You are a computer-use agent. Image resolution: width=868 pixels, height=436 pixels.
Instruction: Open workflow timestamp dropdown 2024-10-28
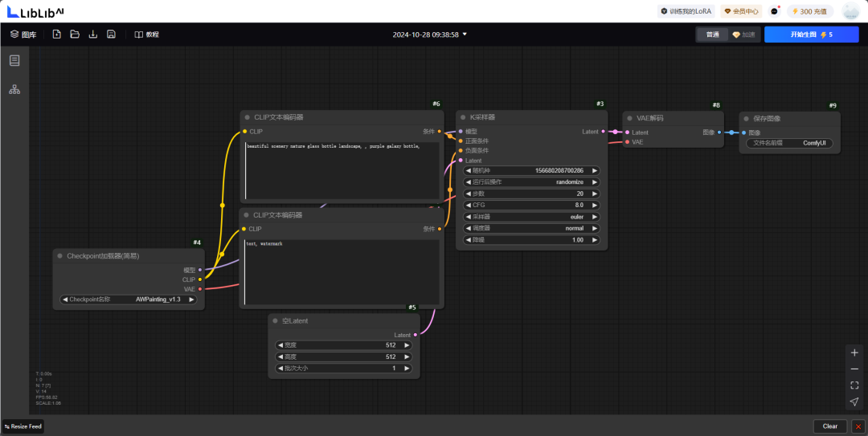[429, 35]
